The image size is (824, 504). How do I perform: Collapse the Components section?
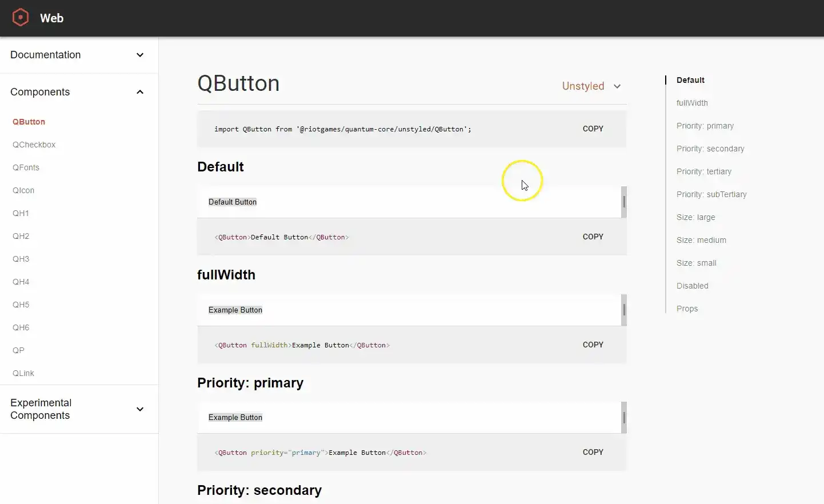[x=79, y=92]
